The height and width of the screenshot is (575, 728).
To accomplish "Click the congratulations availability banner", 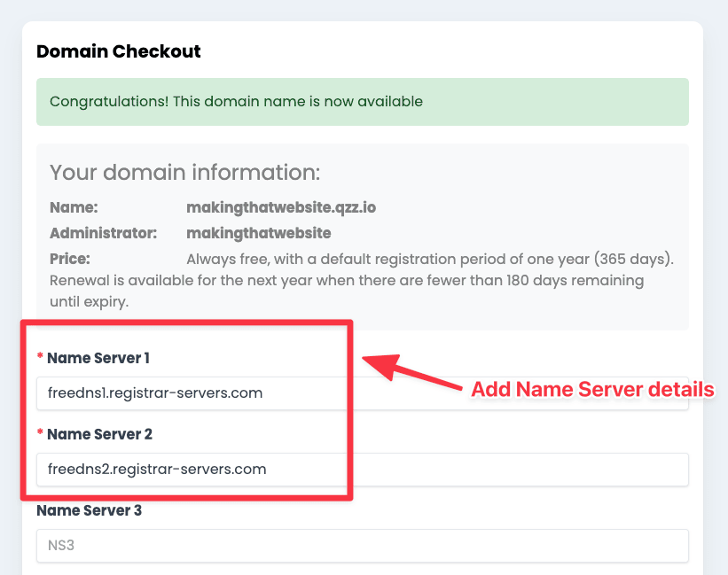I will point(362,101).
